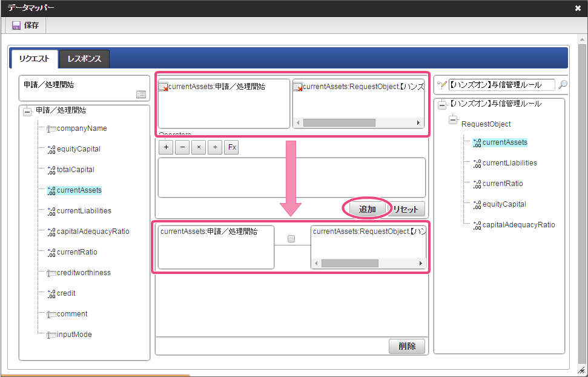Select currentLiabilities under RequestObject
The width and height of the screenshot is (588, 377).
click(510, 163)
